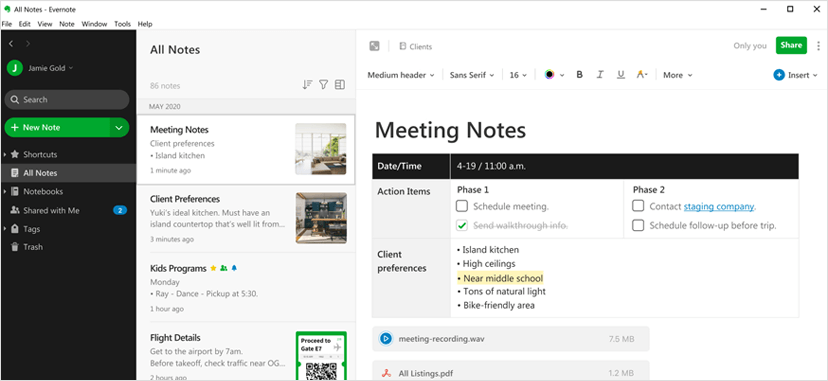Toggle underline formatting
This screenshot has height=381, width=828.
click(621, 75)
